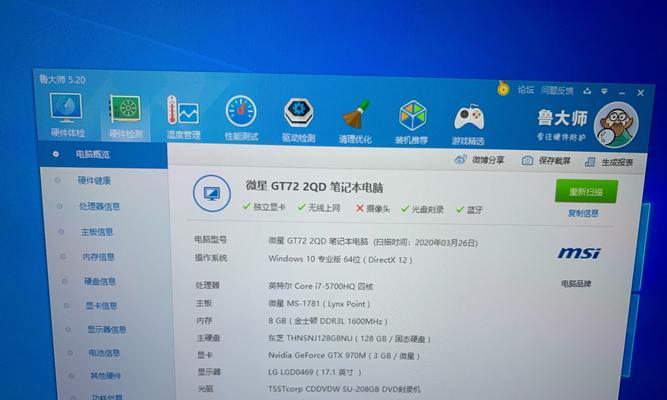Click the round computer monitor icon

212,194
